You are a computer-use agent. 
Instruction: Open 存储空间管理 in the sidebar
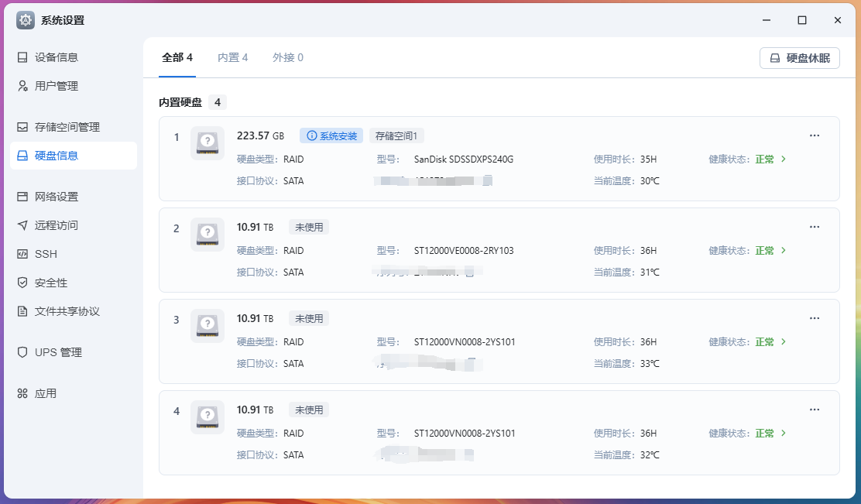(67, 127)
